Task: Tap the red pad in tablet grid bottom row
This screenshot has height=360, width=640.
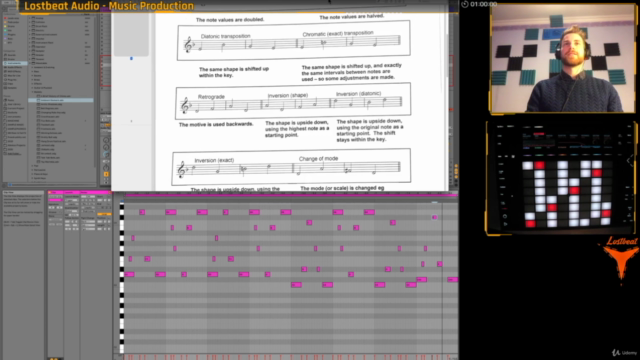Action: pos(530,223)
